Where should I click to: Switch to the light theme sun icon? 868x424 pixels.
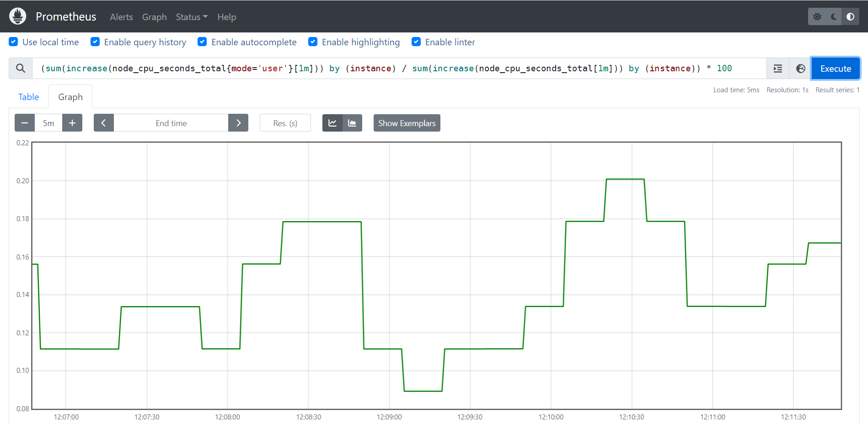coord(817,16)
